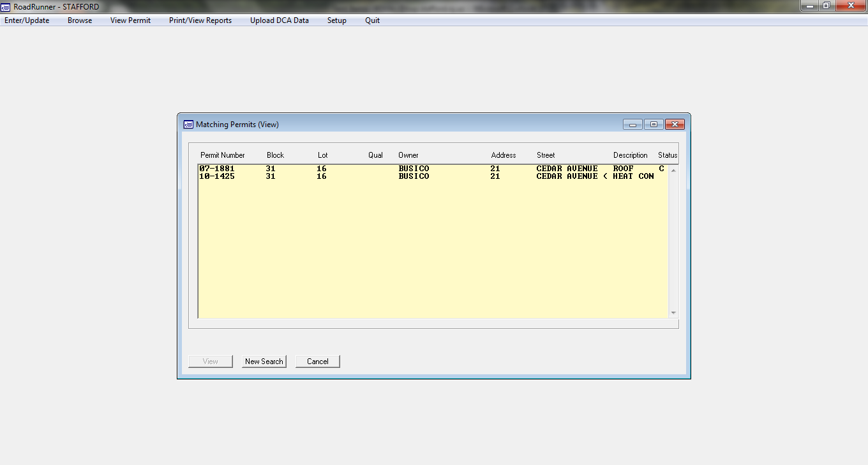Minimize the Matching Permits window
Screen dimensions: 868x465
[x=632, y=125]
